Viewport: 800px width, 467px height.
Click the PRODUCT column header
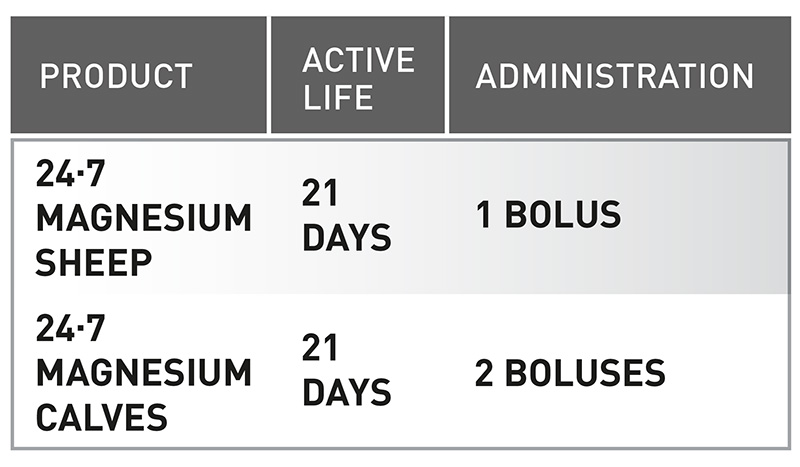click(115, 76)
